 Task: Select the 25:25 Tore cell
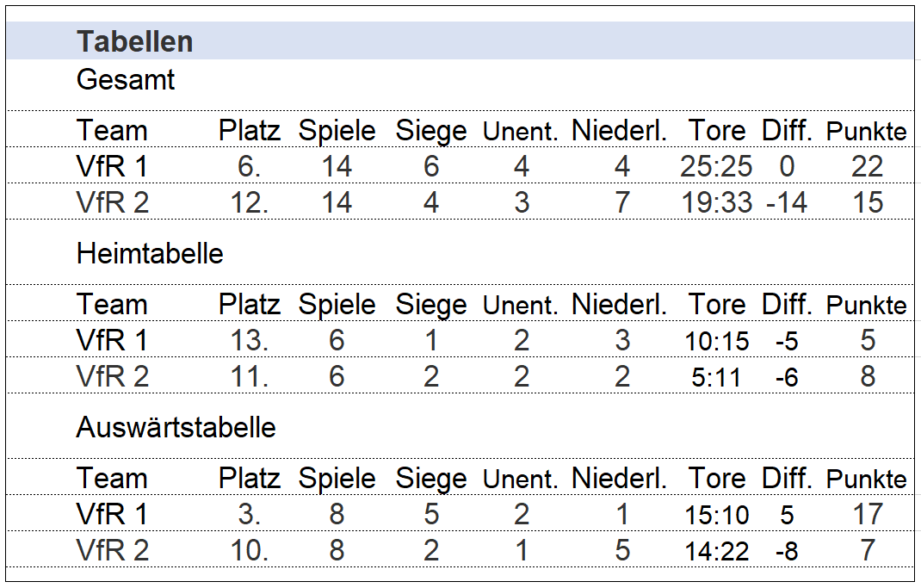[x=716, y=166]
